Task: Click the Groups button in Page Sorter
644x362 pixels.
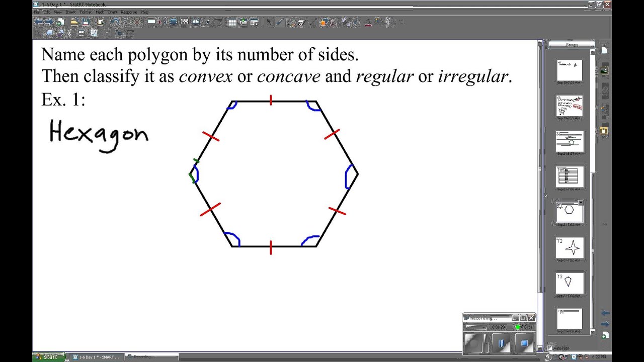Action: (571, 45)
